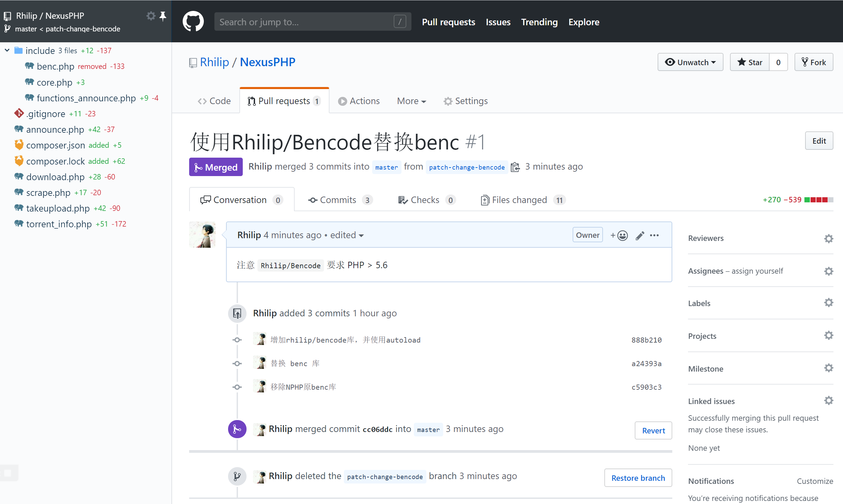Open the Reviewers gear settings

point(829,239)
